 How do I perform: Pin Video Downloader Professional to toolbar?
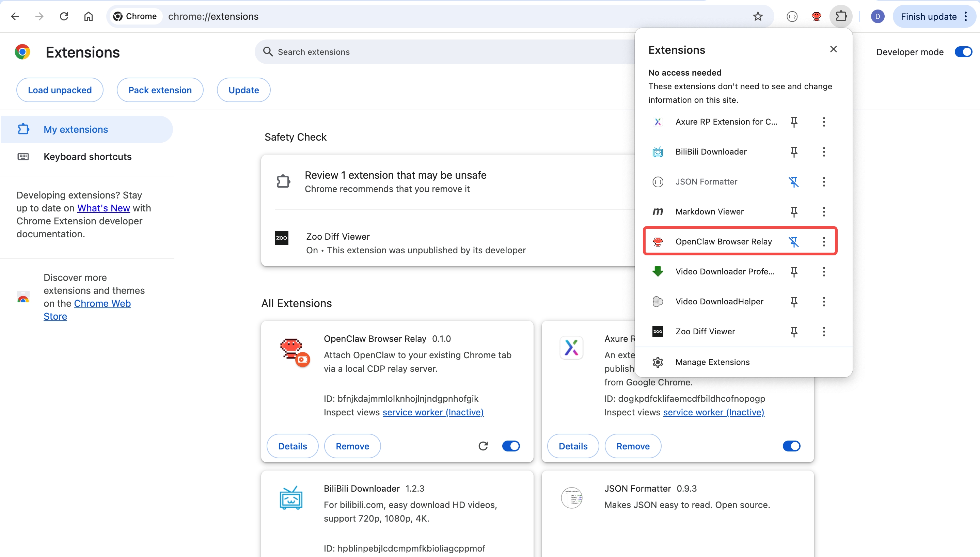point(794,272)
